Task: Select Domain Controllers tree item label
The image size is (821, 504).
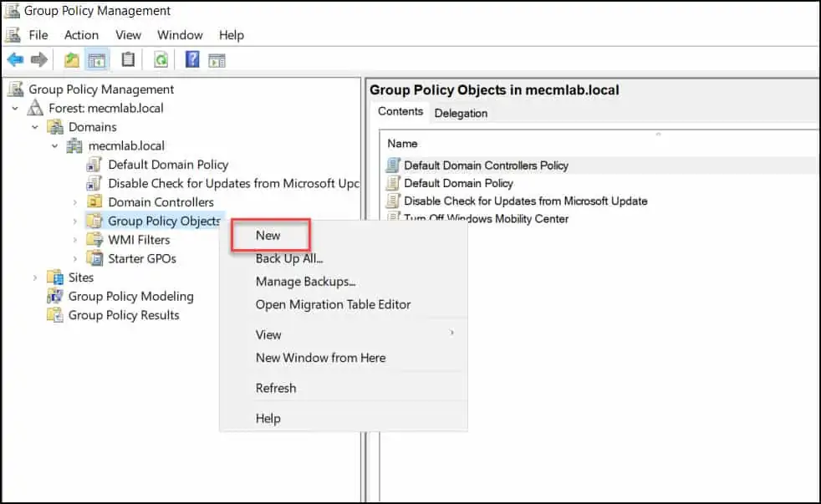Action: [161, 202]
